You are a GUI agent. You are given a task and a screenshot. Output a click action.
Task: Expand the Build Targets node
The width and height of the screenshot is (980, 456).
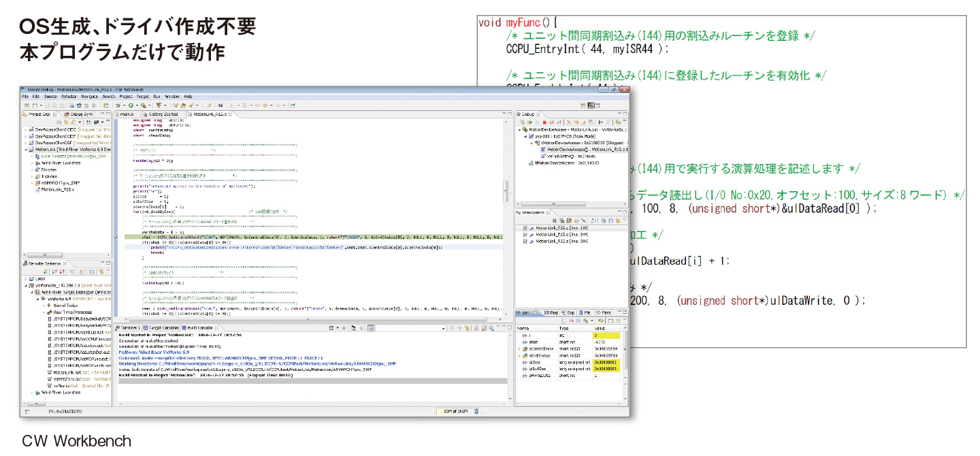coord(32,156)
